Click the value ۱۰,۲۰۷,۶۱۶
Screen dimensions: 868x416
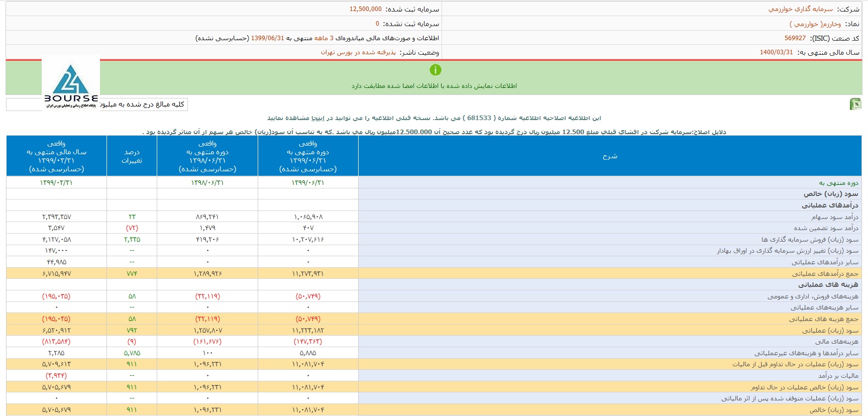(x=308, y=240)
